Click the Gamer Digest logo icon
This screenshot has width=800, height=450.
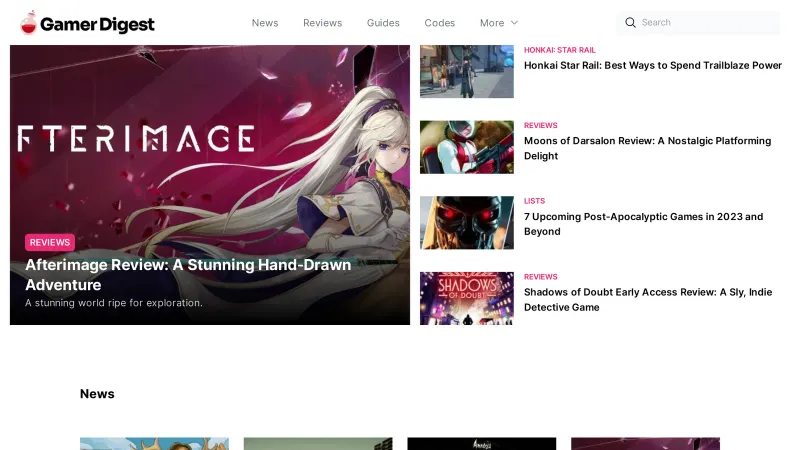point(28,22)
